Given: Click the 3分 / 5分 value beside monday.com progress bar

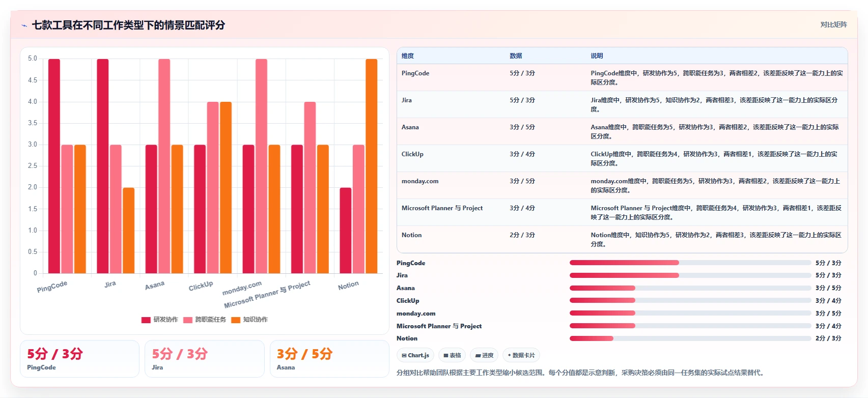Looking at the screenshot, I should click(x=828, y=314).
